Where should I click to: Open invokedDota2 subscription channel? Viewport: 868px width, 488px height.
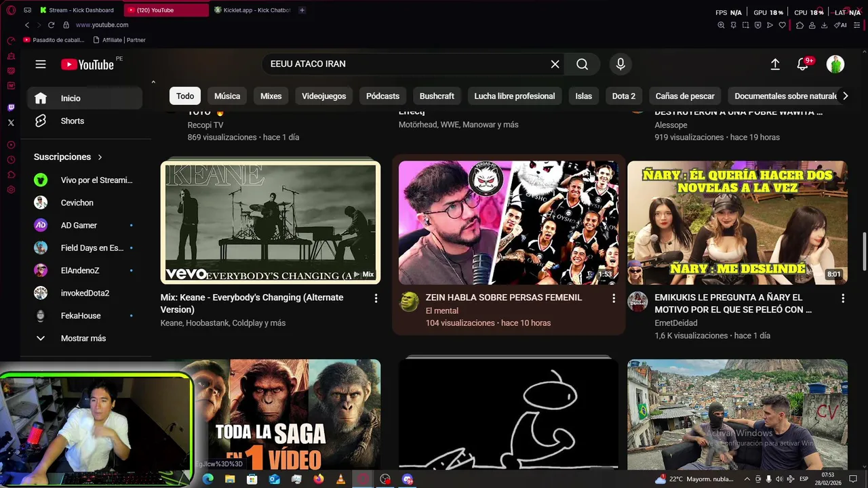tap(85, 293)
